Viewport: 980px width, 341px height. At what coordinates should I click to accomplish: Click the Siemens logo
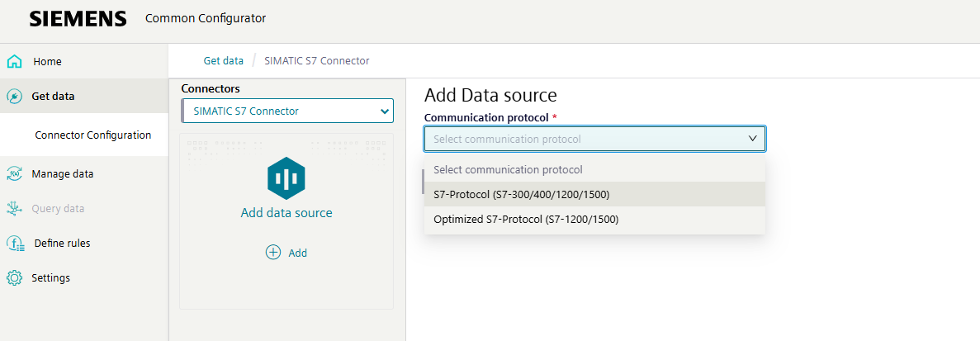tap(78, 19)
